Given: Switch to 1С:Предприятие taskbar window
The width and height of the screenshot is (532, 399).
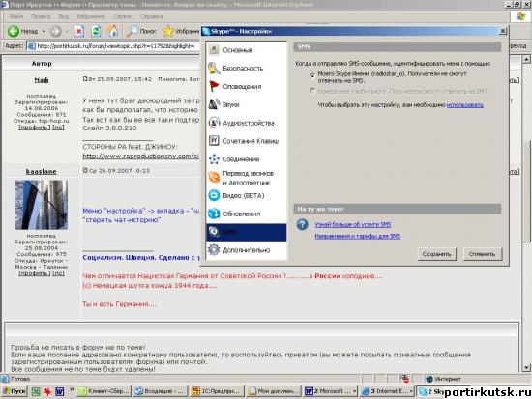Looking at the screenshot, I should (217, 391).
